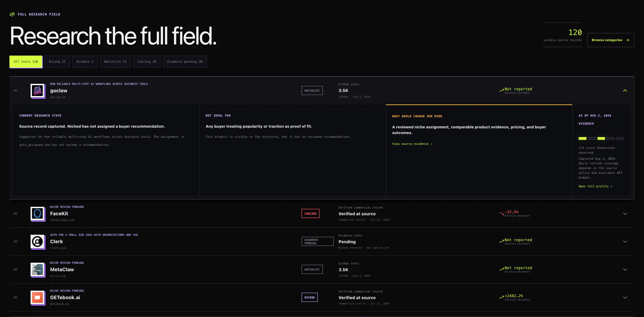Click the Current Research State heading
The image size is (644, 317).
click(x=40, y=116)
